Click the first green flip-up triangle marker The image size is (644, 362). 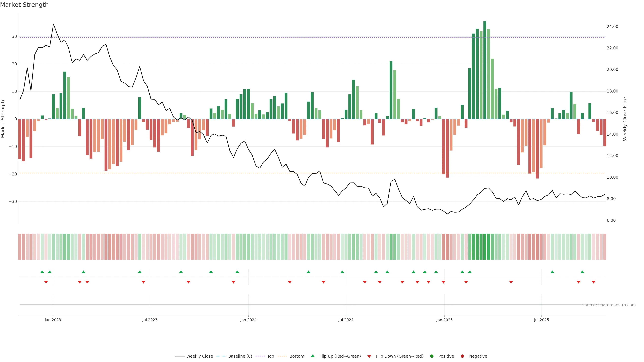[x=42, y=272]
